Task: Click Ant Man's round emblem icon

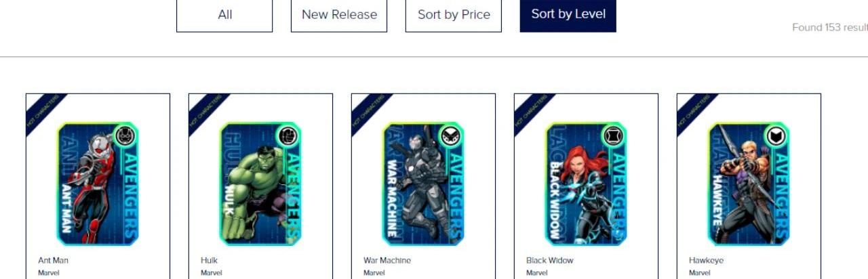Action: [125, 136]
